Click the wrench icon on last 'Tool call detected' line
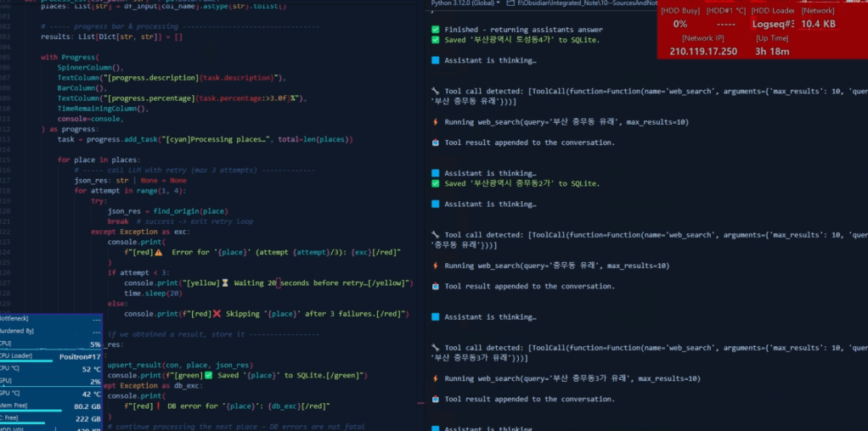Viewport: 868px width, 431px height. (435, 348)
